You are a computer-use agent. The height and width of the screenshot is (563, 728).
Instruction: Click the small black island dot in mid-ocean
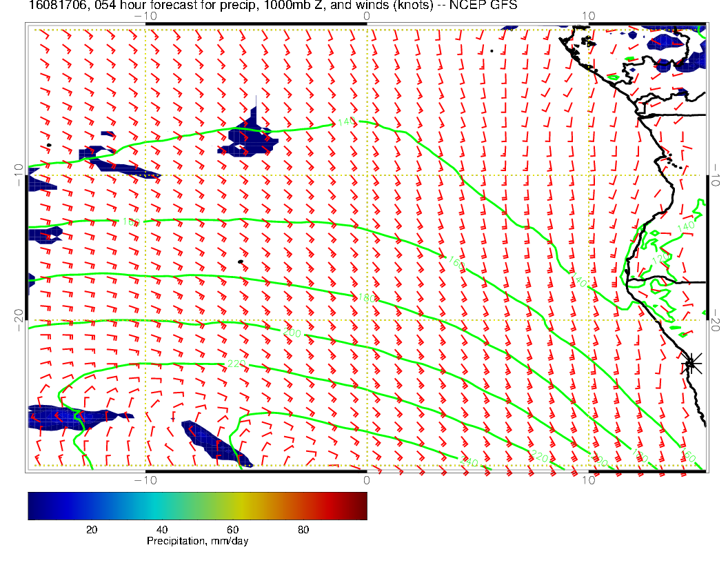click(240, 261)
